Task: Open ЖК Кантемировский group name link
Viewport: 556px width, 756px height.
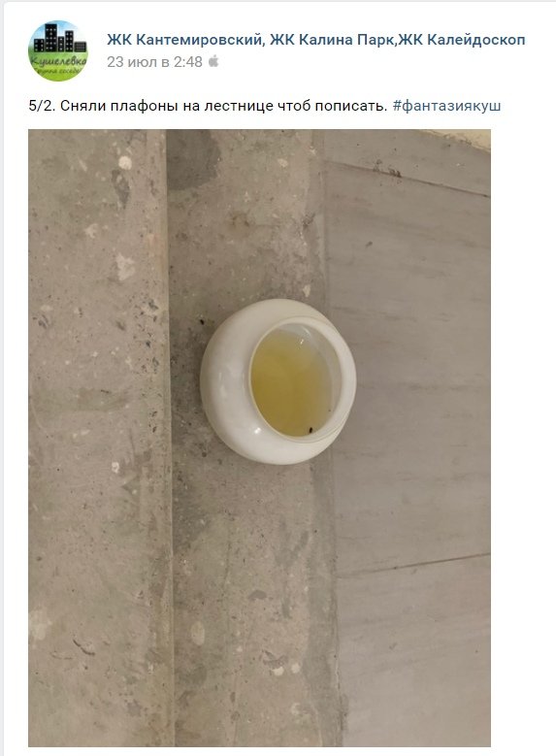Action: 316,40
